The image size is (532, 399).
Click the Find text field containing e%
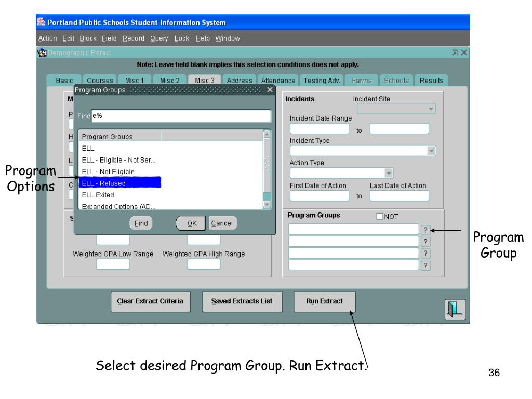click(181, 116)
